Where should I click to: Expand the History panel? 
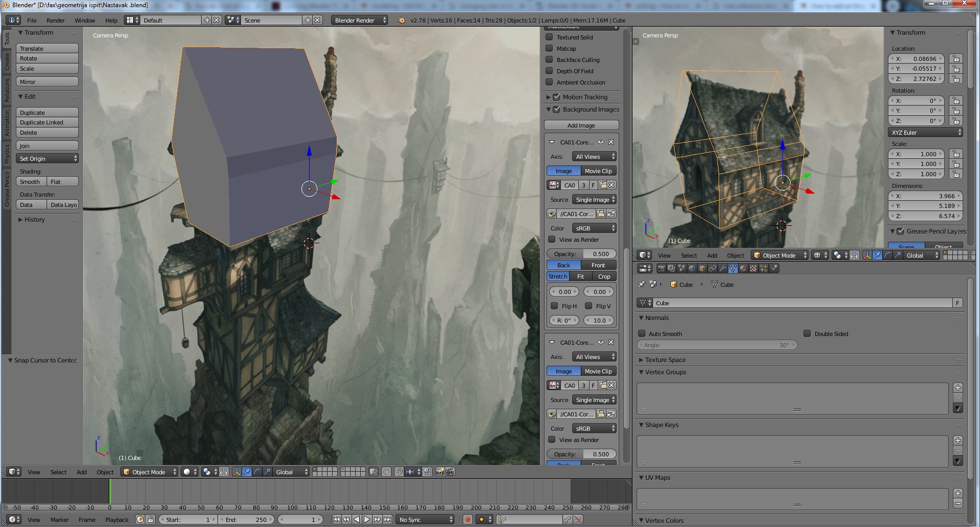tap(34, 219)
